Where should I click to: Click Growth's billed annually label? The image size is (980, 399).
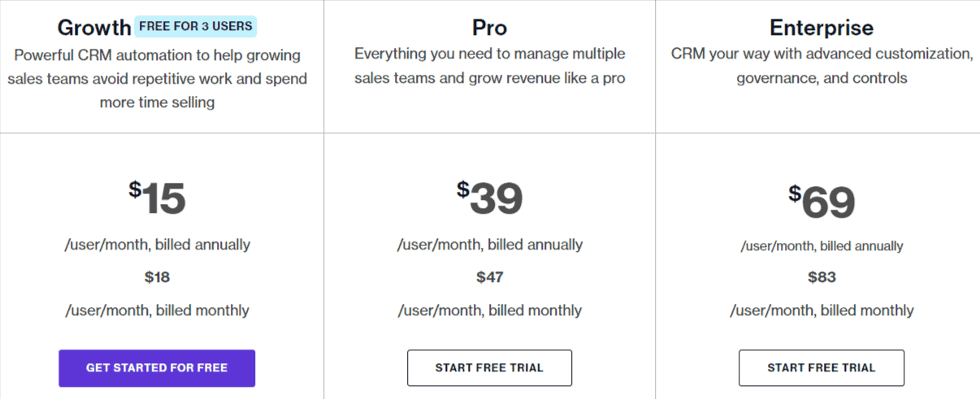tap(157, 245)
